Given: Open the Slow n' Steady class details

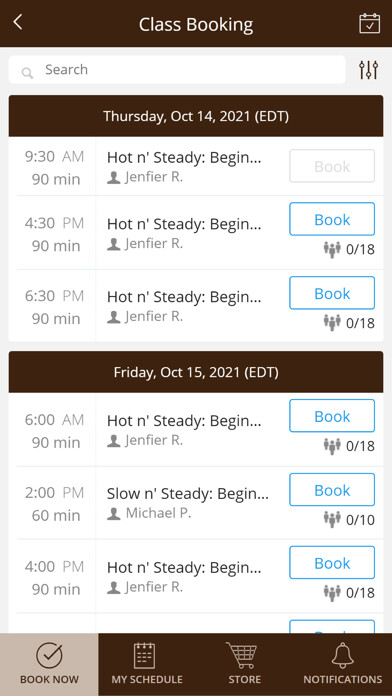Looking at the screenshot, I should (x=187, y=493).
